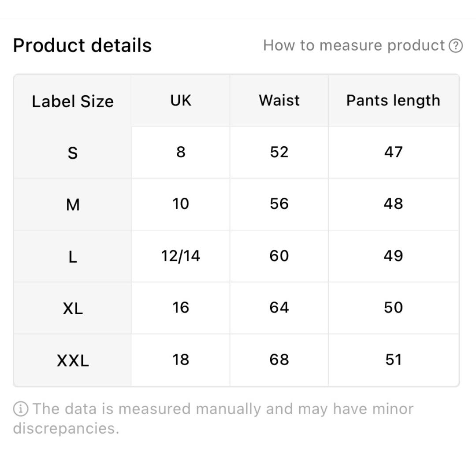Click the info icon beside disclaimer
Viewport: 476px width, 476px height.
point(21,409)
